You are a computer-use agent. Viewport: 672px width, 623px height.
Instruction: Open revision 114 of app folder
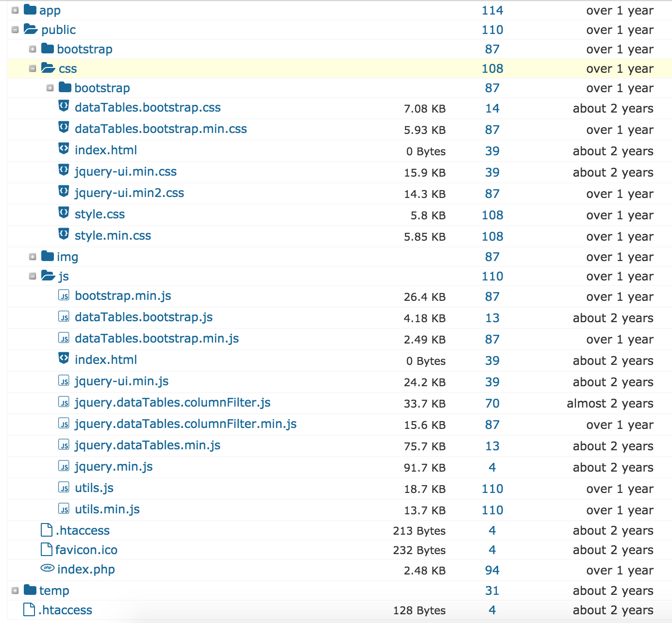tap(492, 10)
